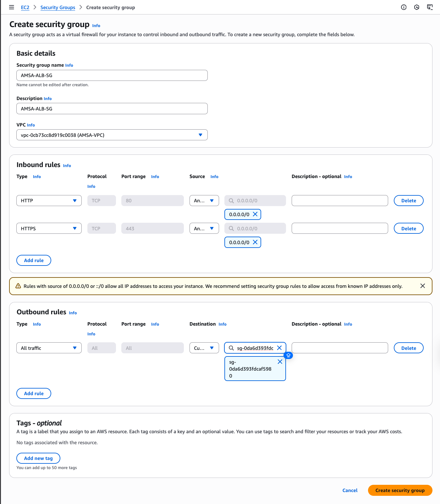Remove 0.0.0.0/0 chip from HTTP rule
The image size is (440, 504).
(x=255, y=214)
